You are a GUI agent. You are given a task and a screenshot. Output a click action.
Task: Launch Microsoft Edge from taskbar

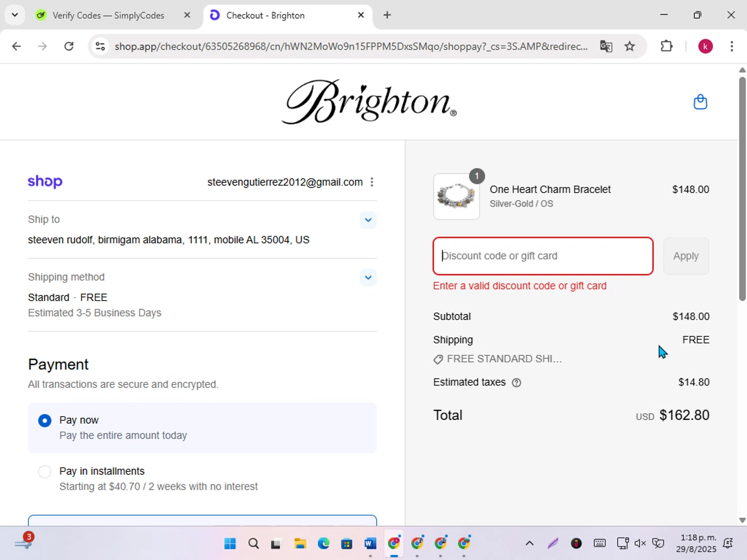pyautogui.click(x=323, y=543)
